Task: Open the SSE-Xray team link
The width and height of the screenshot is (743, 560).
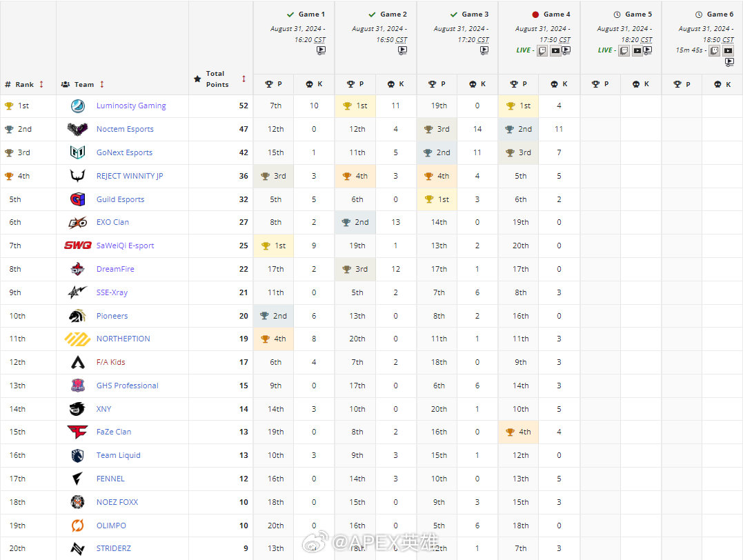Action: click(112, 292)
